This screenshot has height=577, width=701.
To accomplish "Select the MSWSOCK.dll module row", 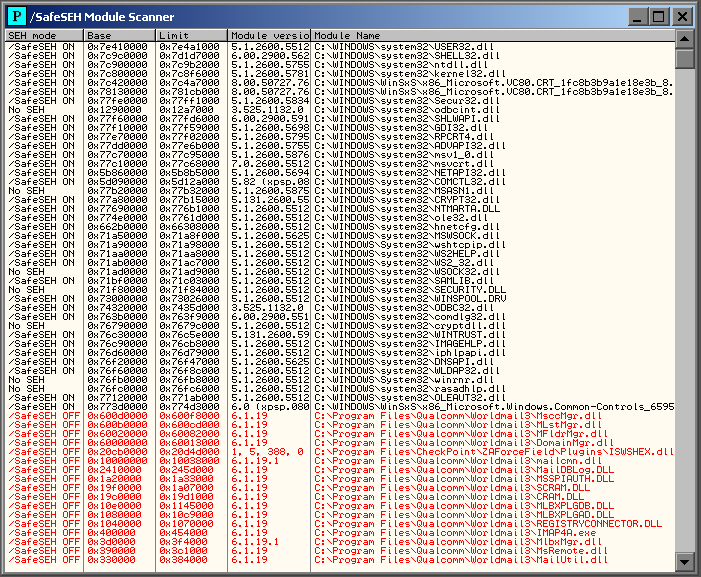I will pos(340,236).
